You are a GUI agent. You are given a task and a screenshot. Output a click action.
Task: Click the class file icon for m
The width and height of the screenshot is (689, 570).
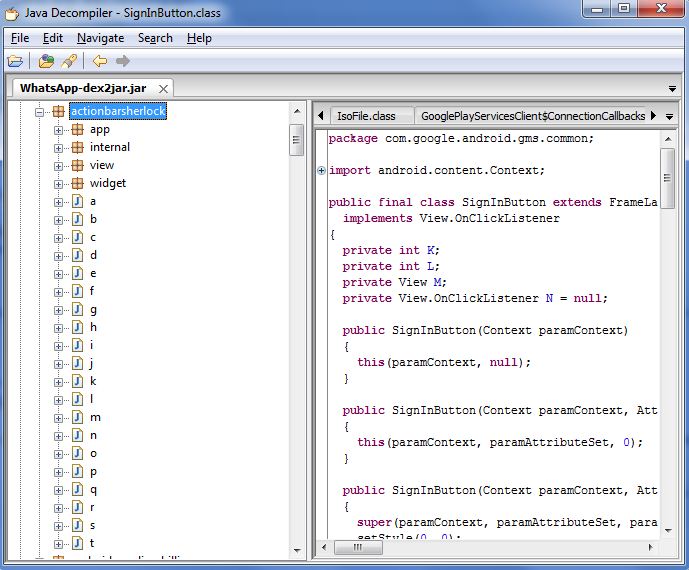point(77,418)
